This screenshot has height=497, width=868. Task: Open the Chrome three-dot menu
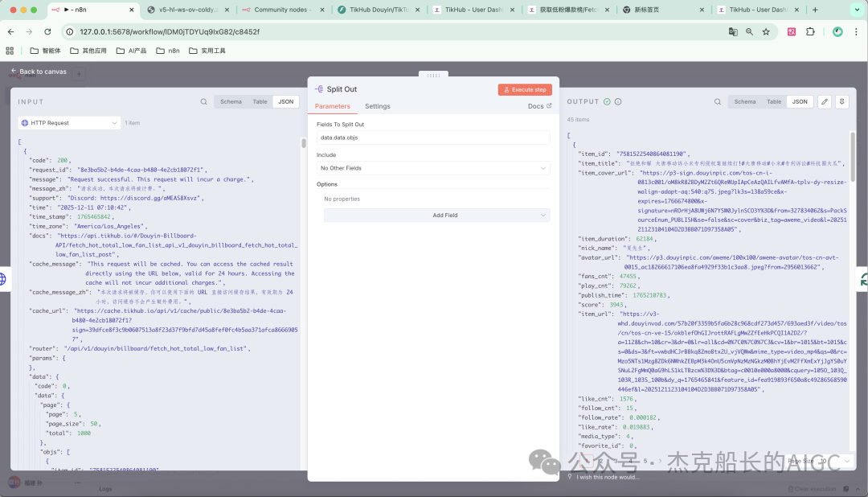pyautogui.click(x=856, y=32)
